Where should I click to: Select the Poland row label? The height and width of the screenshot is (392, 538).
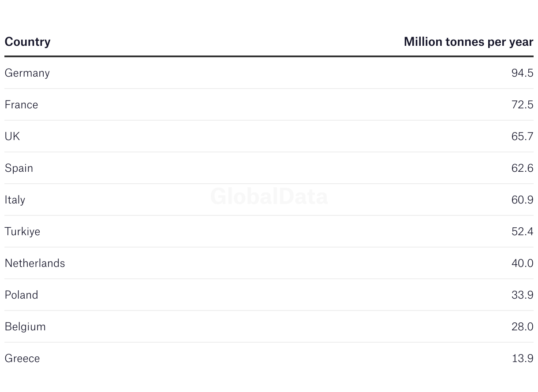point(21,295)
